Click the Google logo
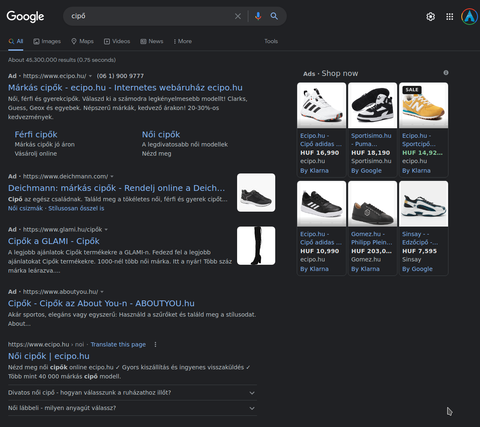This screenshot has width=480, height=427. [x=25, y=16]
